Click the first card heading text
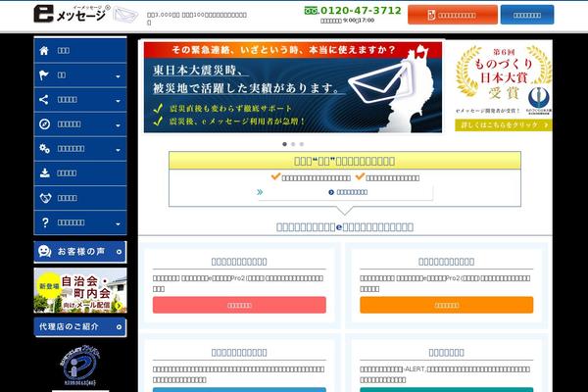 pos(239,262)
